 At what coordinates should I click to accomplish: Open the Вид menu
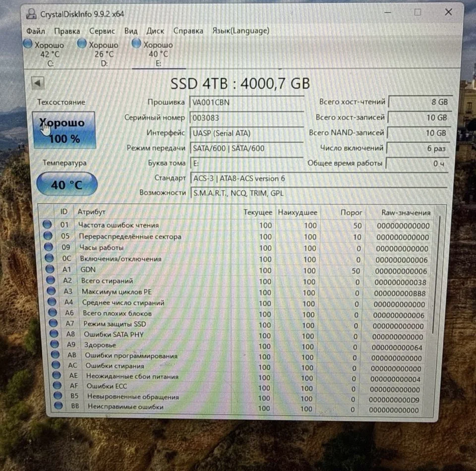(x=131, y=31)
